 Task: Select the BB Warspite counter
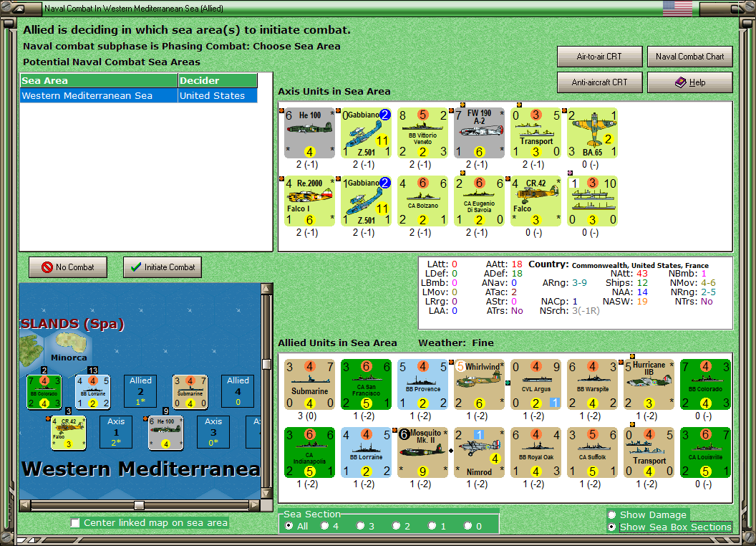[593, 384]
